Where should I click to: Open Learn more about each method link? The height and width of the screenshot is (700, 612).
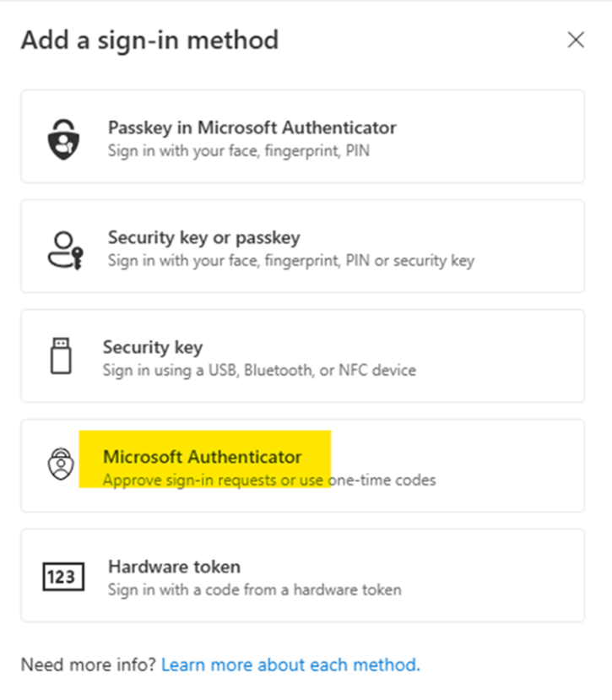pos(290,665)
